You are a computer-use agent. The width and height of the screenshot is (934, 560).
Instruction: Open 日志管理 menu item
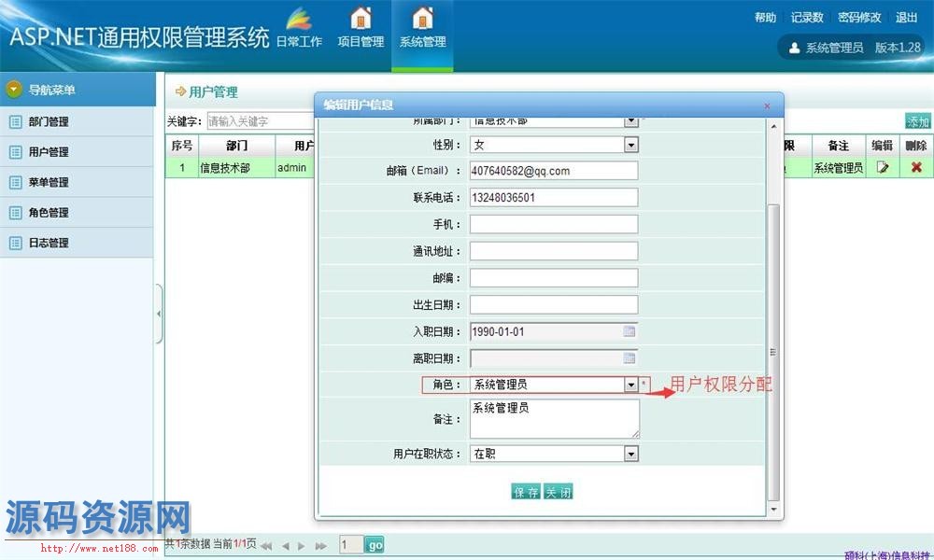click(x=78, y=244)
